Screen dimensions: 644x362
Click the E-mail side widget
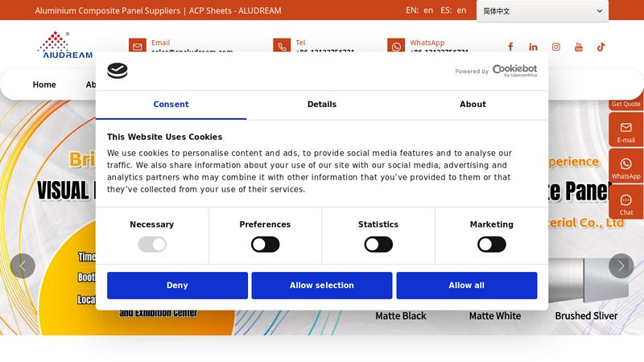click(x=626, y=130)
